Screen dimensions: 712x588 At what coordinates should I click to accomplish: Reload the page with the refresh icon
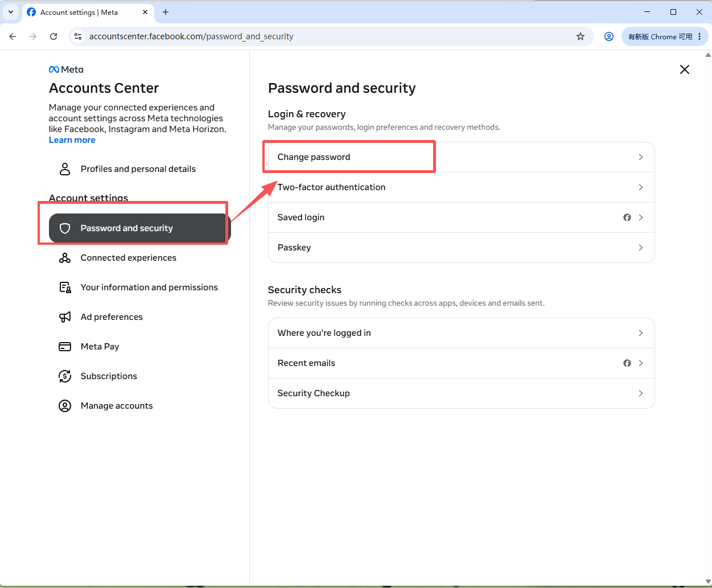click(x=53, y=36)
